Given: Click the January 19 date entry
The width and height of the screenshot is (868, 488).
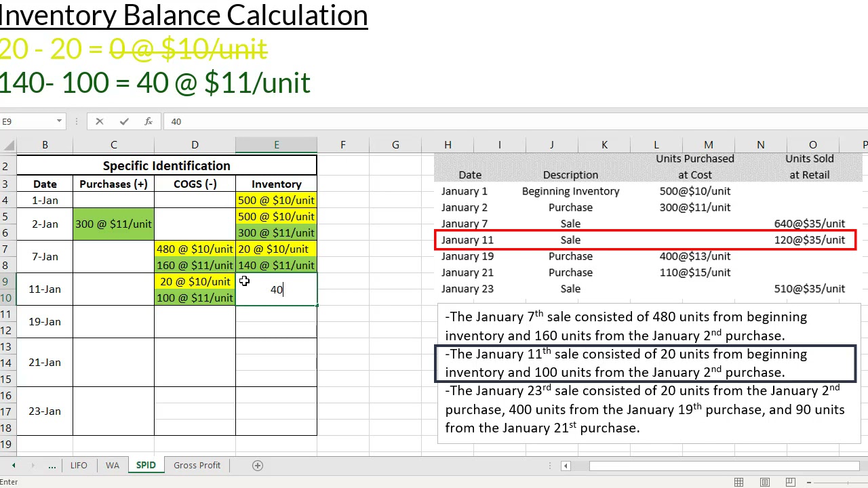Looking at the screenshot, I should pyautogui.click(x=467, y=256).
